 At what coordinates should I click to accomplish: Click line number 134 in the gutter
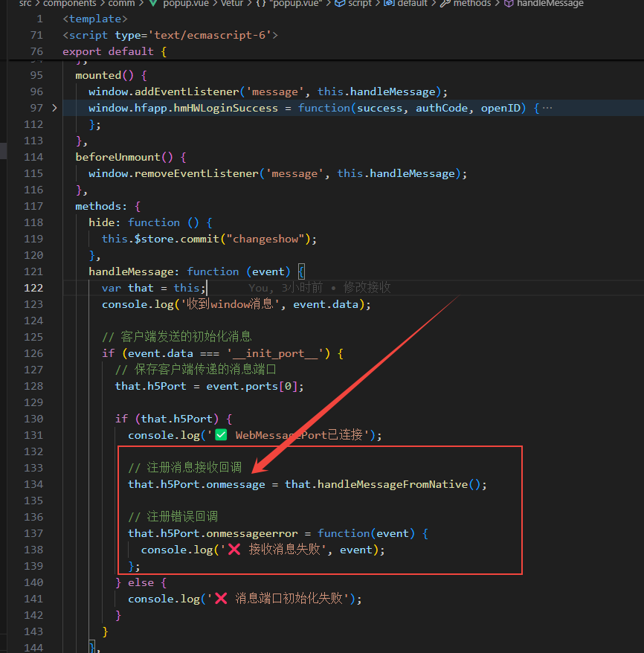pos(33,484)
